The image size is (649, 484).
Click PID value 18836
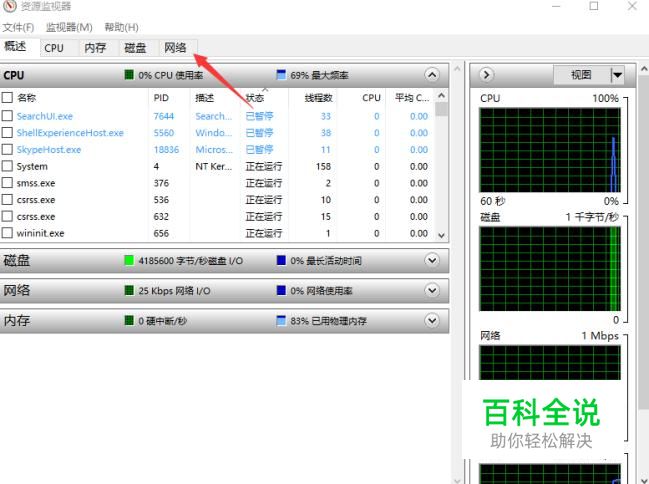(x=166, y=149)
